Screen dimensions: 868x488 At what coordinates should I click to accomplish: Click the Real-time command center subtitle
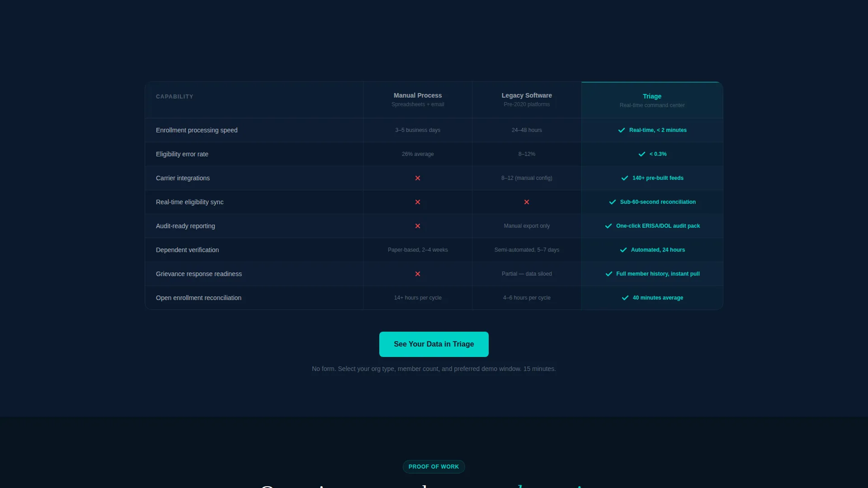[652, 105]
